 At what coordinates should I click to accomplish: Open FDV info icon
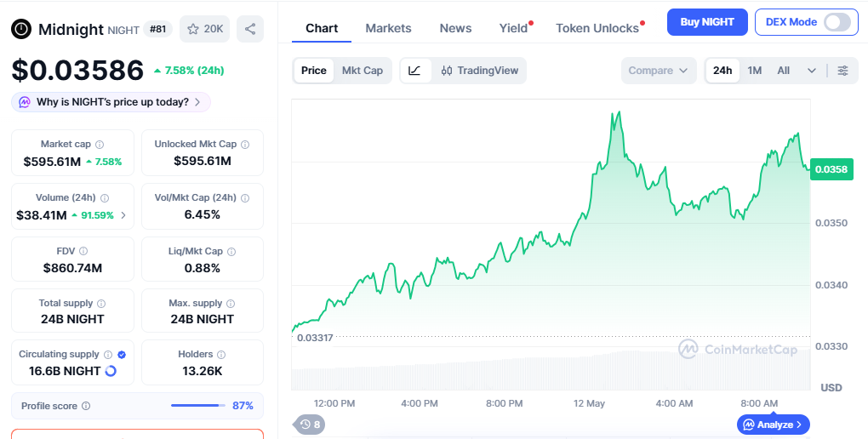pyautogui.click(x=83, y=251)
